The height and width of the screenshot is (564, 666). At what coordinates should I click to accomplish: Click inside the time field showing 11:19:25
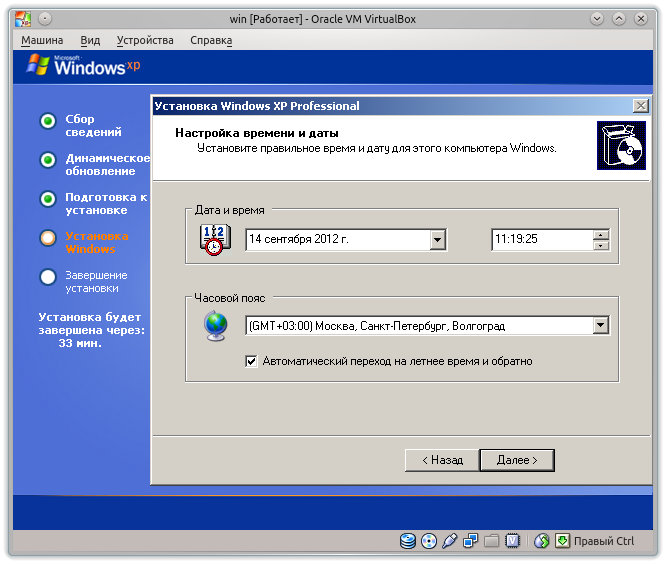point(540,240)
